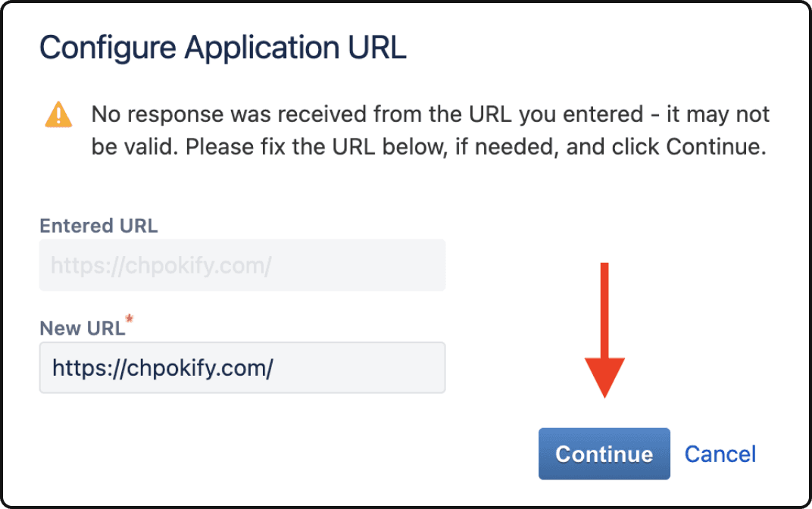Place cursor in the https://chpokify.com/ text of New URL

click(163, 368)
